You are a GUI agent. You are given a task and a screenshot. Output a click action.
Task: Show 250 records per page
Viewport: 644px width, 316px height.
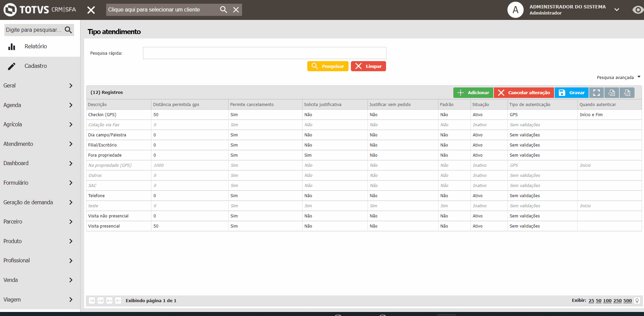(617, 300)
